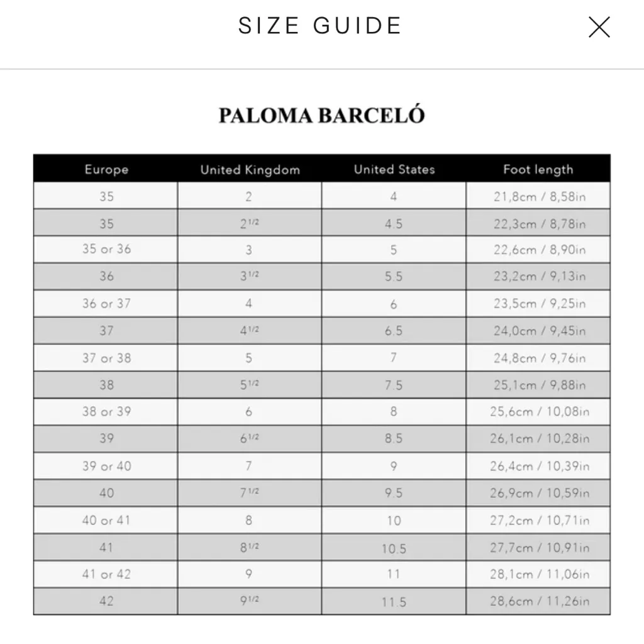Close the Size Guide panel

(599, 27)
